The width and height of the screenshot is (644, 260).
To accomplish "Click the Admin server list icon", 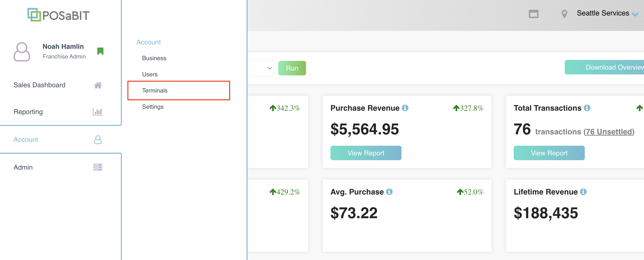I will [98, 167].
